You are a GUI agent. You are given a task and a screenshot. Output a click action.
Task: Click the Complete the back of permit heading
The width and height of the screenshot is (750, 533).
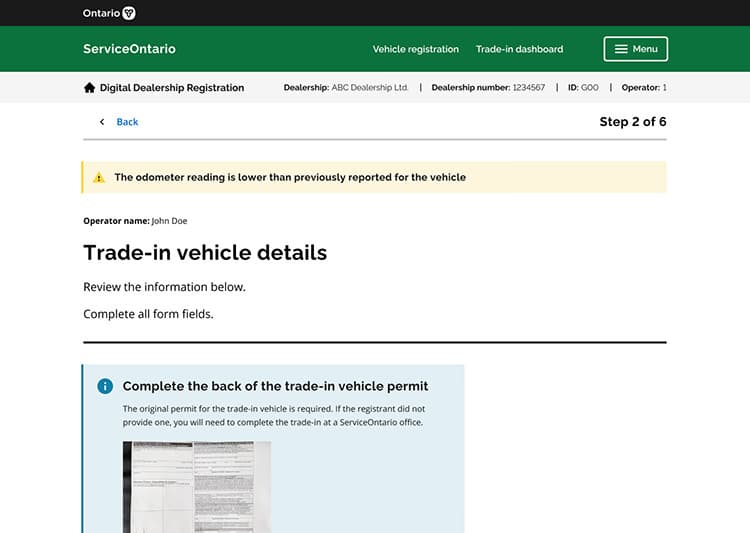pyautogui.click(x=275, y=386)
